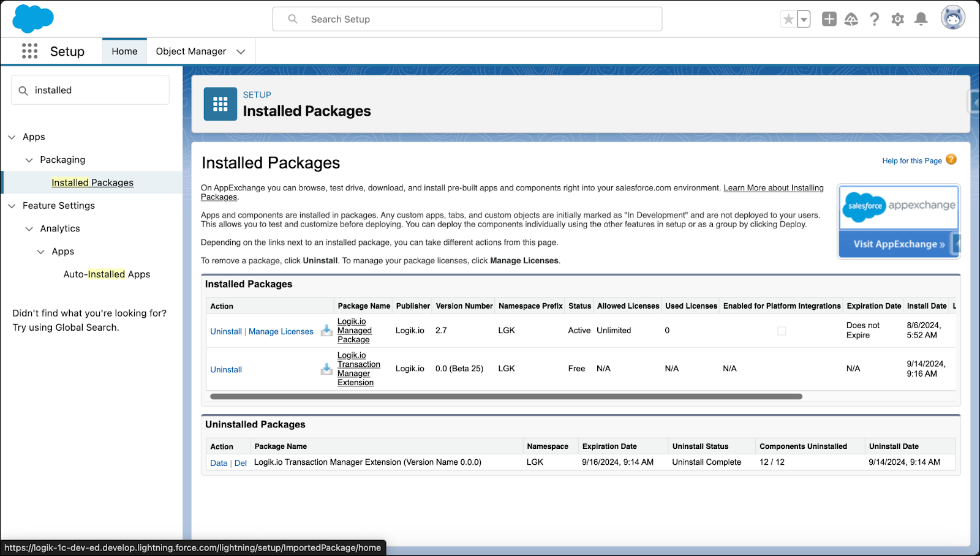Screen dimensions: 980x556
Task: Click the Quick Find box containing 'installed'
Action: point(90,90)
